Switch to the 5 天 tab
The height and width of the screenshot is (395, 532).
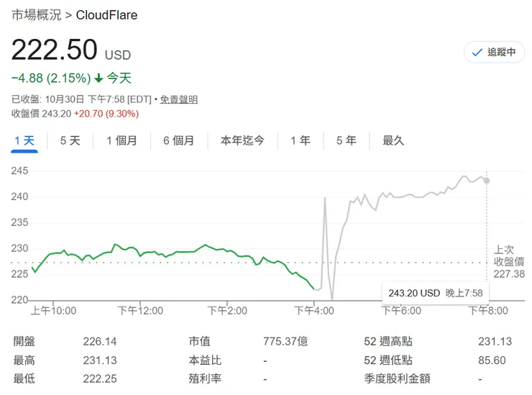pos(70,140)
